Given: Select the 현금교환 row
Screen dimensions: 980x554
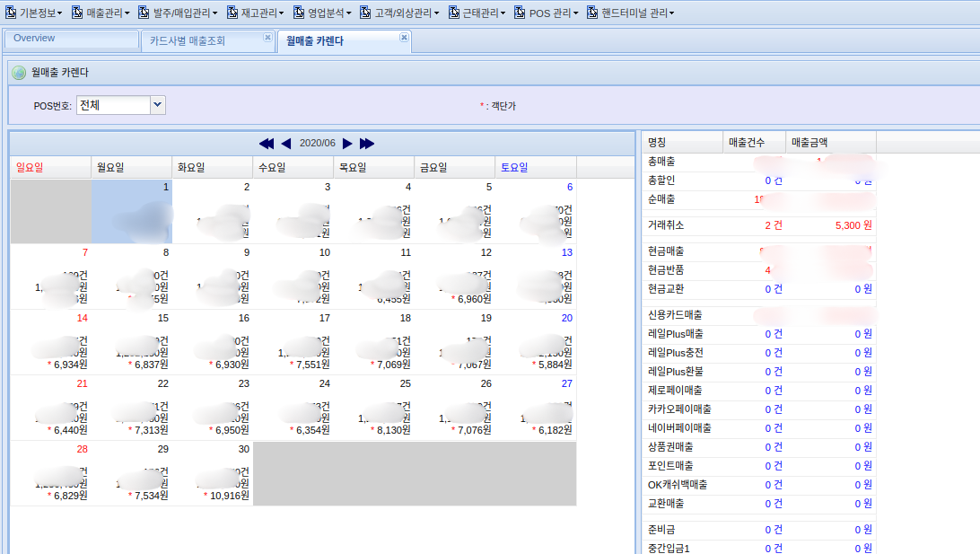Looking at the screenshot, I should [x=759, y=289].
